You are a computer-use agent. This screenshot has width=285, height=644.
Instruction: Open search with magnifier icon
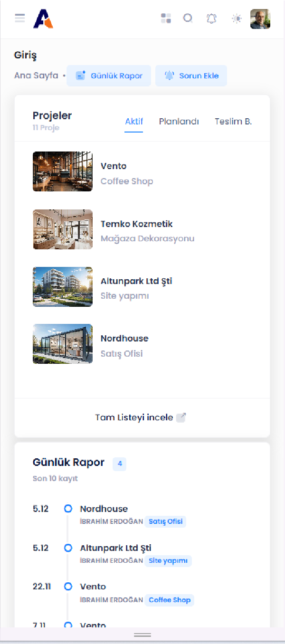pos(188,19)
